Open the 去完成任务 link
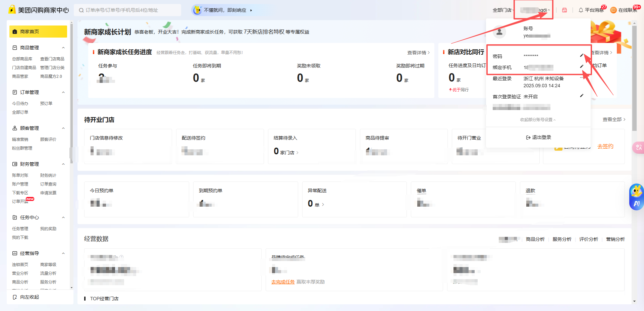The height and width of the screenshot is (311, 644). click(283, 282)
